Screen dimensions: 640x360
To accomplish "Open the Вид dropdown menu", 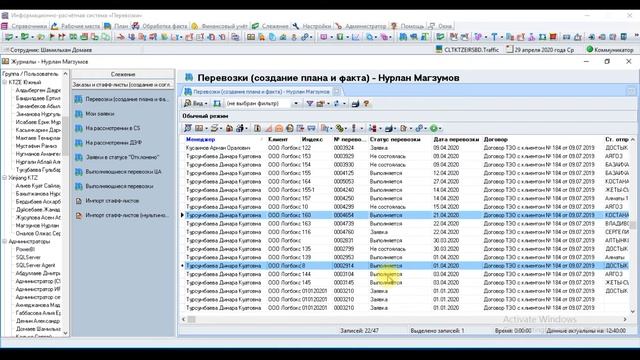I will tap(196, 104).
